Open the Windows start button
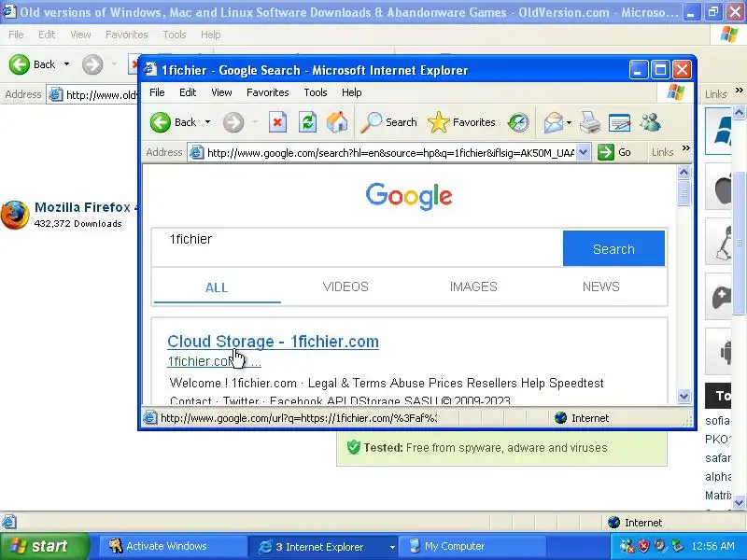The width and height of the screenshot is (747, 560). tap(44, 546)
